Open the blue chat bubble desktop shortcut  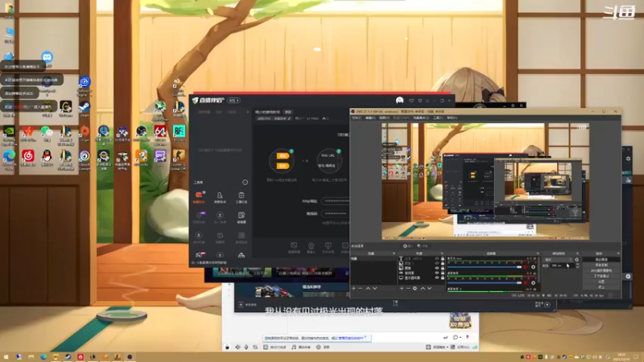tap(47, 57)
